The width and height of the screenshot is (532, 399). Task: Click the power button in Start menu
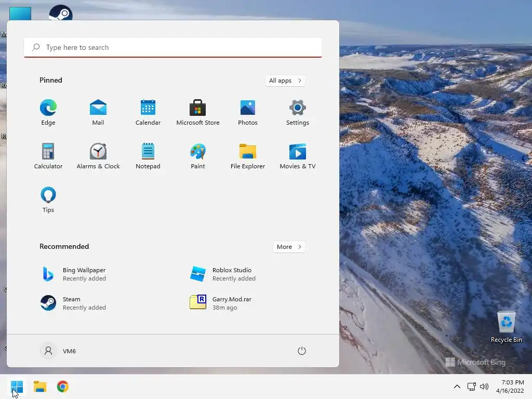click(x=302, y=351)
